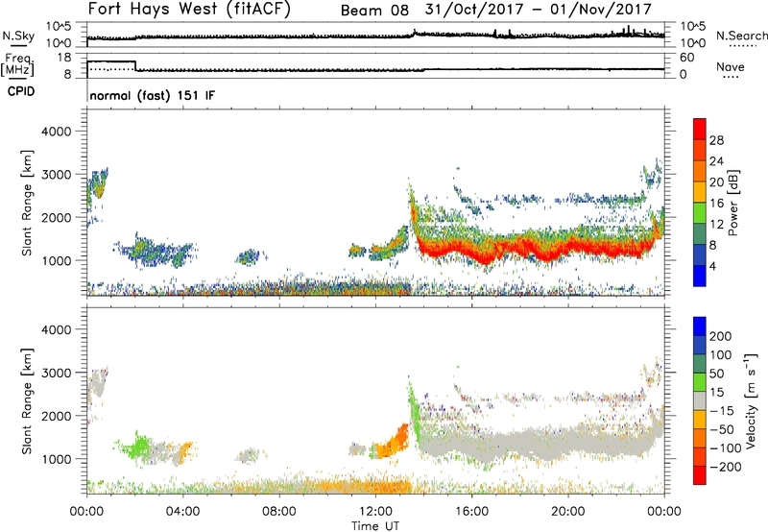Click the 04:00 time axis label
The width and height of the screenshot is (768, 532).
(183, 512)
